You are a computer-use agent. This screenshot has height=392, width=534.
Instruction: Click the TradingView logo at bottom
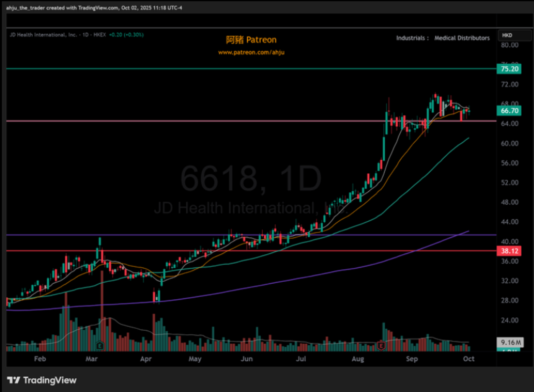[42, 380]
